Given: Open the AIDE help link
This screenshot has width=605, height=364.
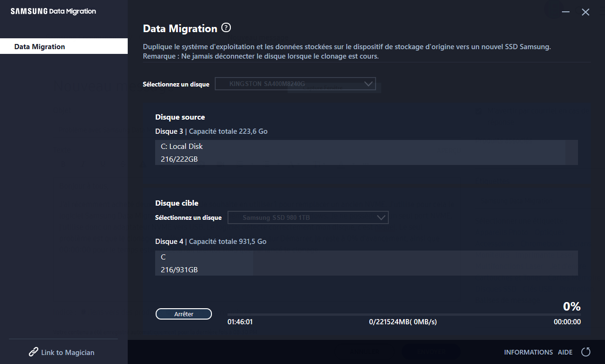Looking at the screenshot, I should (x=565, y=352).
